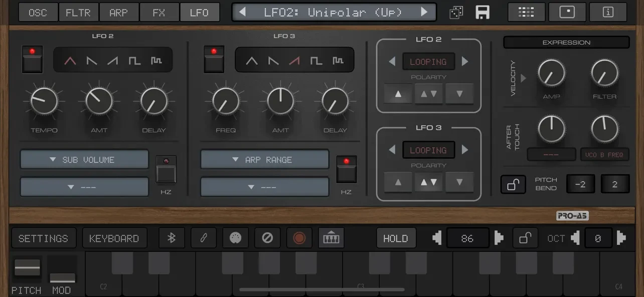Select random sample-and-hold waveform for LFO 2
Image resolution: width=644 pixels, height=297 pixels.
click(156, 61)
